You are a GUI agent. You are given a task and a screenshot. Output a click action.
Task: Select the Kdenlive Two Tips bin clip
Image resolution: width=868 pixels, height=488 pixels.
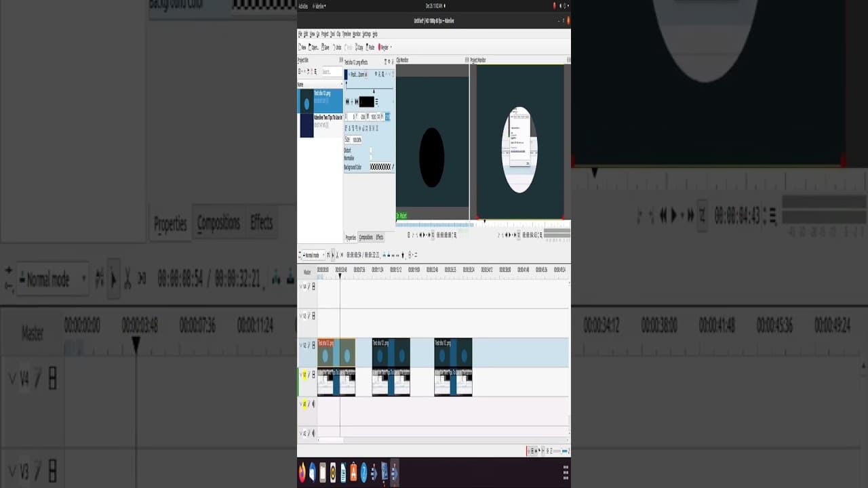click(320, 125)
